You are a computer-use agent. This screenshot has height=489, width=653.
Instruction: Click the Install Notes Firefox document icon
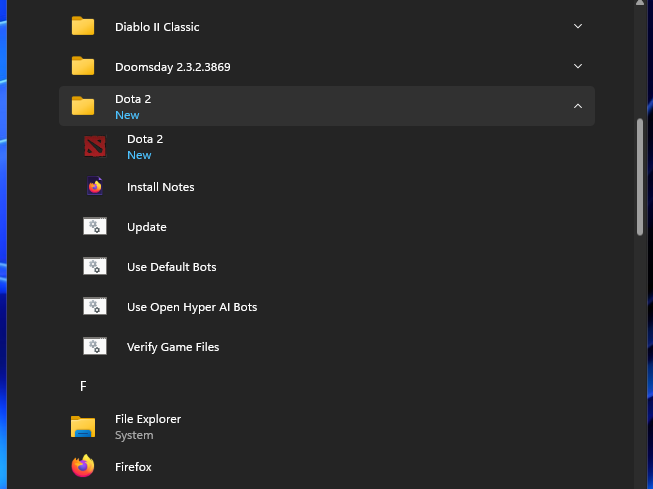click(95, 186)
